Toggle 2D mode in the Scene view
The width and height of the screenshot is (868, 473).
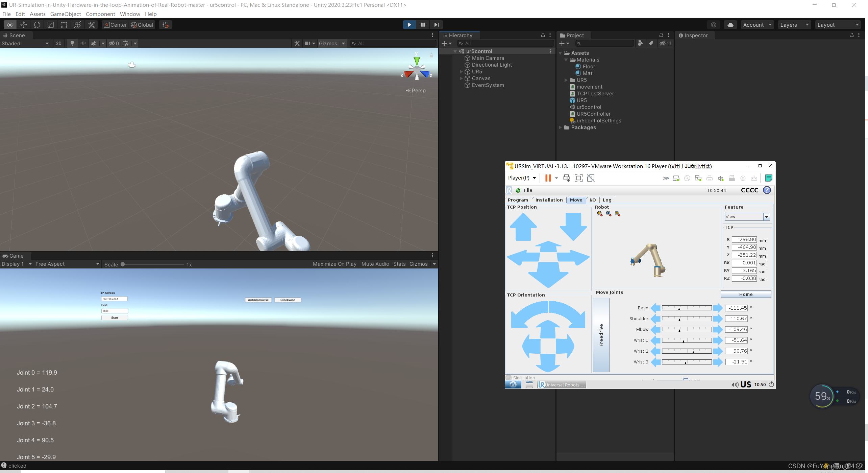click(58, 43)
